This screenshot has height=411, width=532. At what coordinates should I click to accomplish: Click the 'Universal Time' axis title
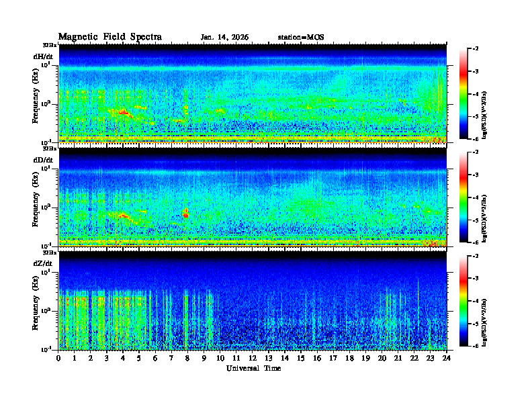pos(254,368)
